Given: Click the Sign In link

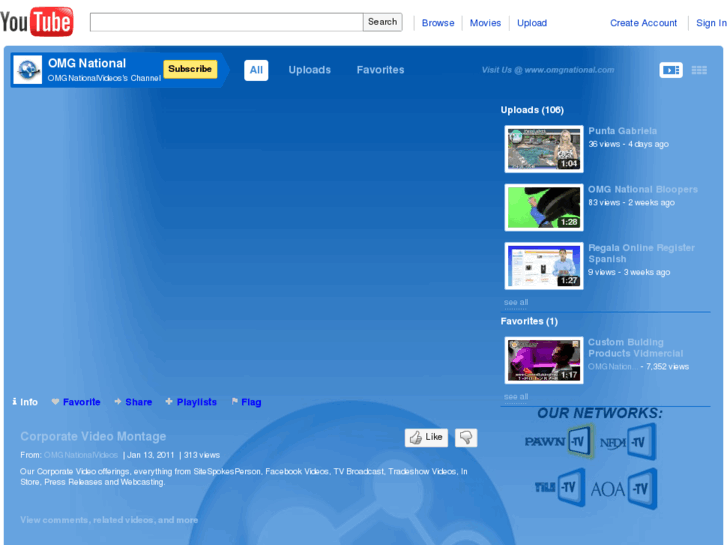Looking at the screenshot, I should click(711, 23).
